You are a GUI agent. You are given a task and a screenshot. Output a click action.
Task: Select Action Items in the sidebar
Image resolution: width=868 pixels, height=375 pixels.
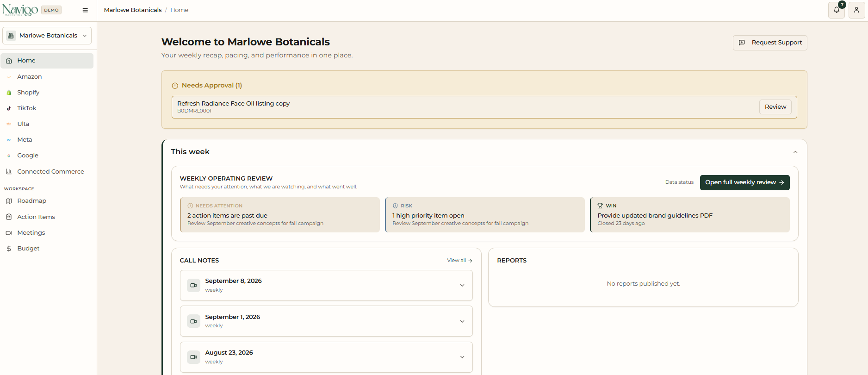[47, 217]
